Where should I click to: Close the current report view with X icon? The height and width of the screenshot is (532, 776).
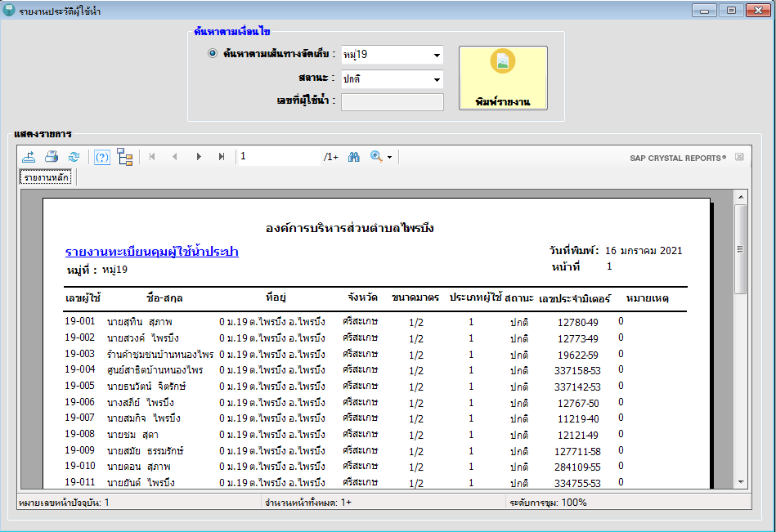tap(739, 157)
